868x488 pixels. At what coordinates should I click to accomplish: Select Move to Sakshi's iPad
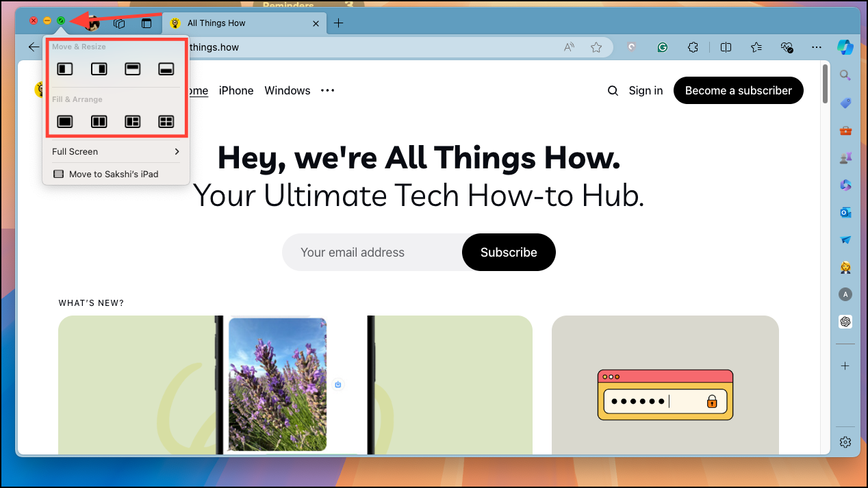(x=116, y=174)
